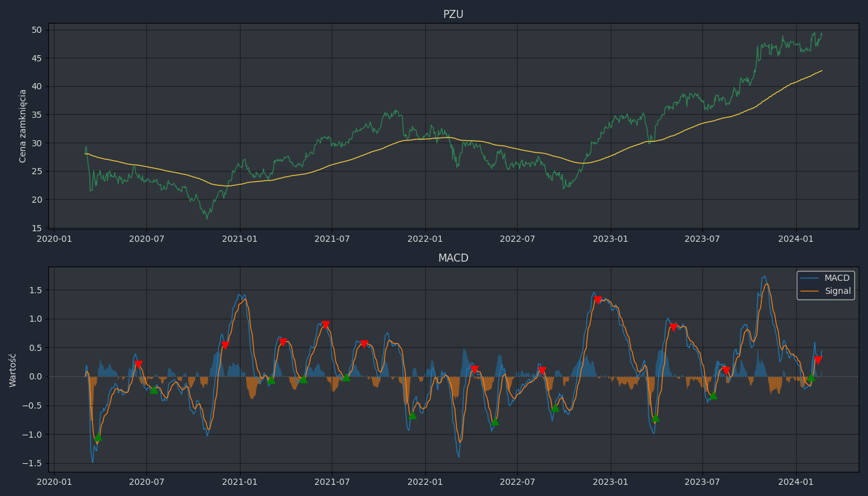This screenshot has width=868, height=496.
Task: Click the MACD subplot title
Action: pos(453,258)
